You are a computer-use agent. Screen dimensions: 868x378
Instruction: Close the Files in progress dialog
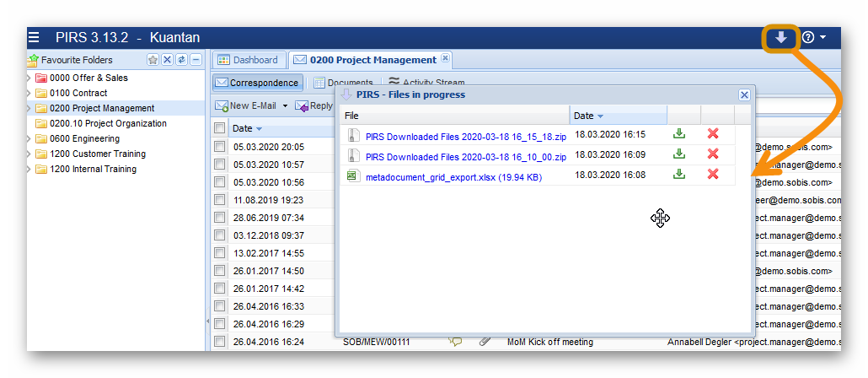click(x=745, y=94)
